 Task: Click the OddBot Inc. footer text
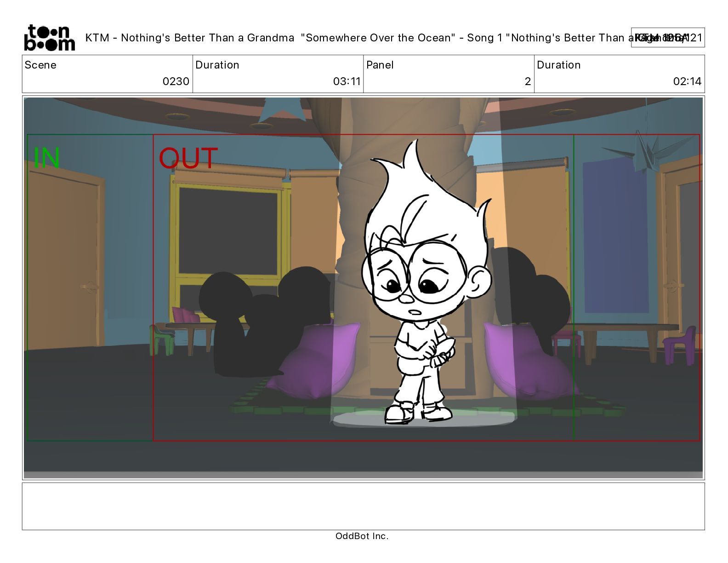(362, 536)
